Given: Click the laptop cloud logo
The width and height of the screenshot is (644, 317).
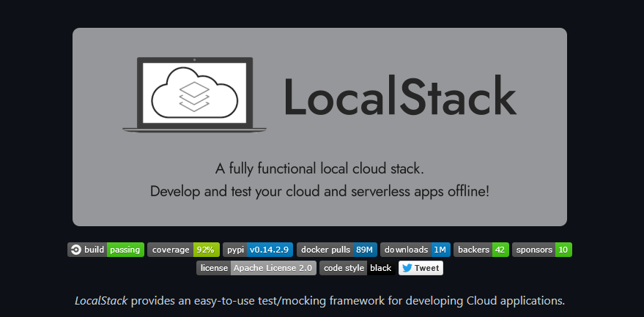Looking at the screenshot, I should click(x=194, y=95).
